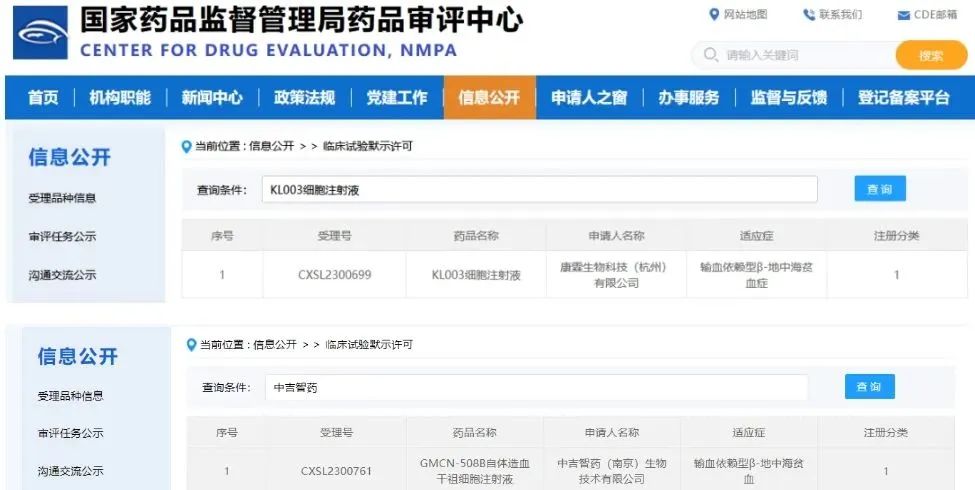Click GMCN-508B自体造血干祖细胞注射液 cell
975x490 pixels.
pos(474,471)
